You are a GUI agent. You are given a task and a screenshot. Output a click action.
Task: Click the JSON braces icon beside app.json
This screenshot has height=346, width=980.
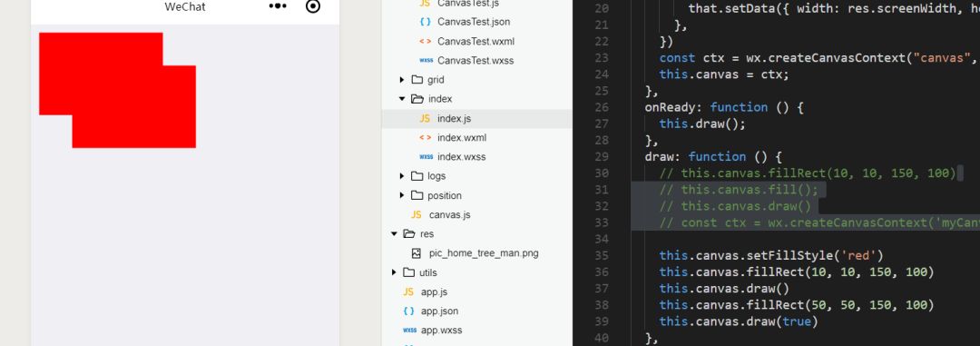point(408,311)
